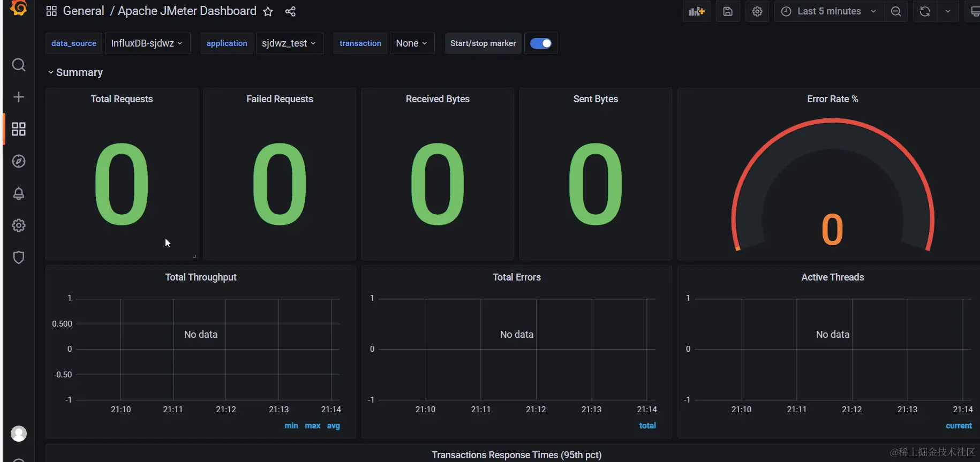Image resolution: width=980 pixels, height=462 pixels.
Task: Sort Total Throughput legend by min
Action: tap(291, 426)
